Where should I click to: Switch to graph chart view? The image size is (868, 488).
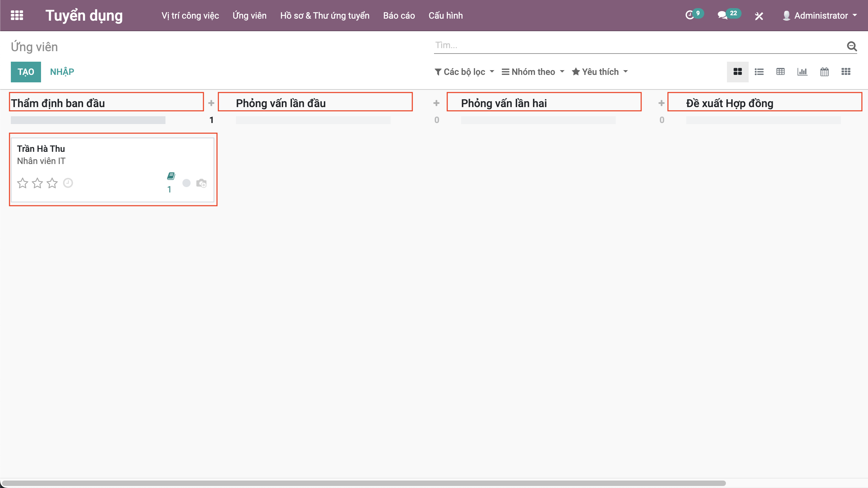pyautogui.click(x=802, y=72)
